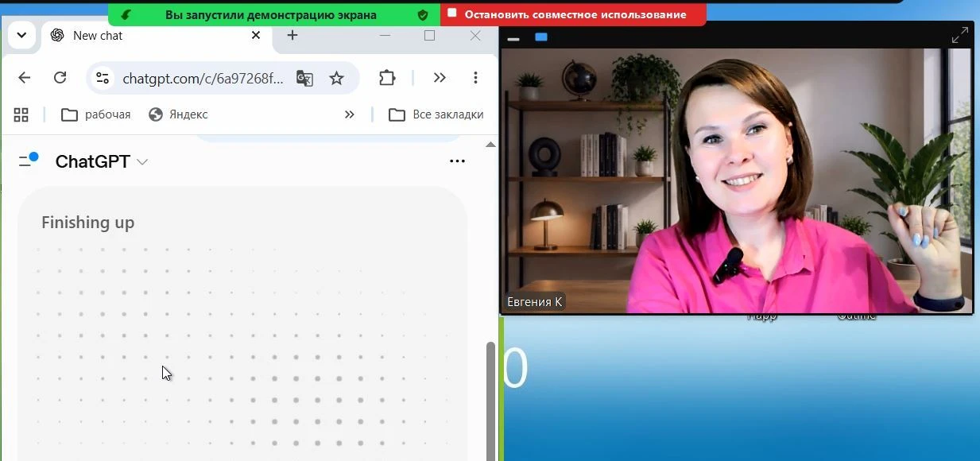
Task: Click the green shield icon in sharing banner
Action: point(423,14)
